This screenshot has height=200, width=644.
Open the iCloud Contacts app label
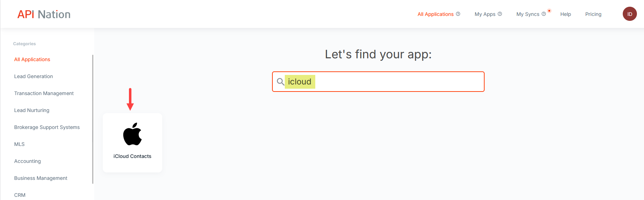tap(132, 156)
